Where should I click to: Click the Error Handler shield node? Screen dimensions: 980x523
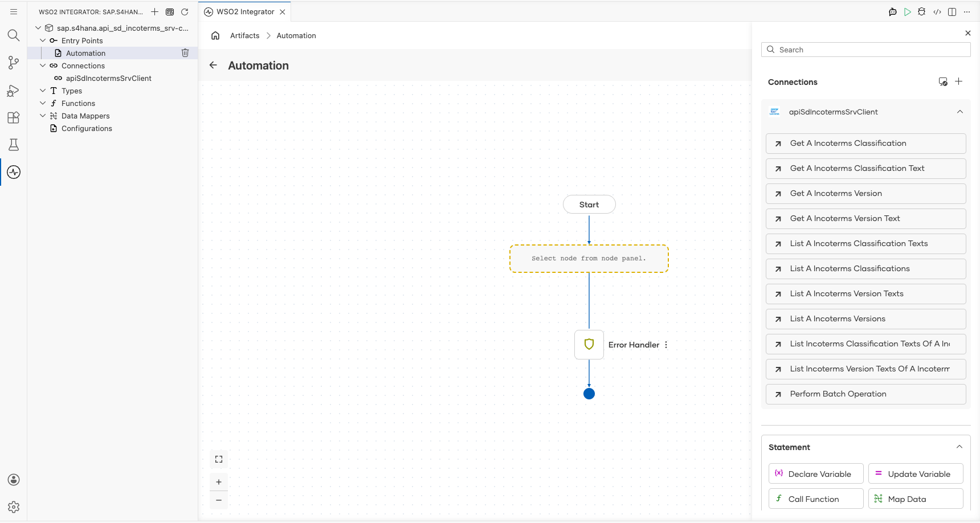[x=589, y=344]
